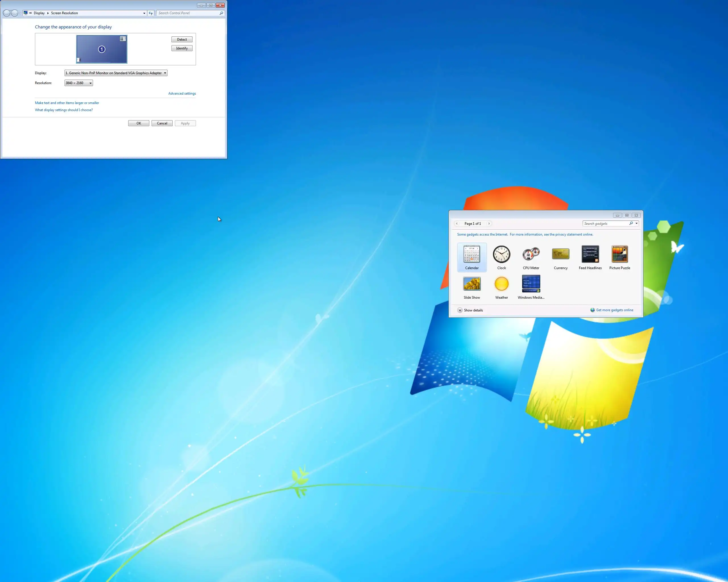The height and width of the screenshot is (582, 728).
Task: Open the gadget search options arrow
Action: point(636,223)
